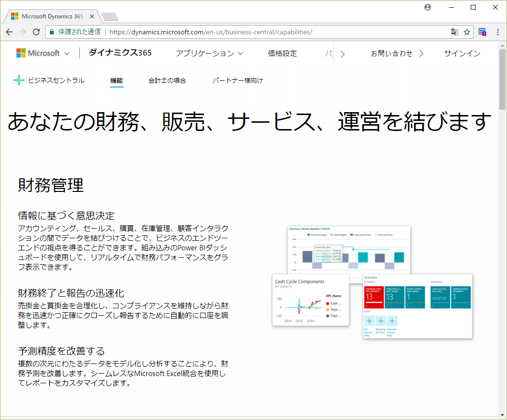
Task: Maximize the browser window
Action: (473, 7)
